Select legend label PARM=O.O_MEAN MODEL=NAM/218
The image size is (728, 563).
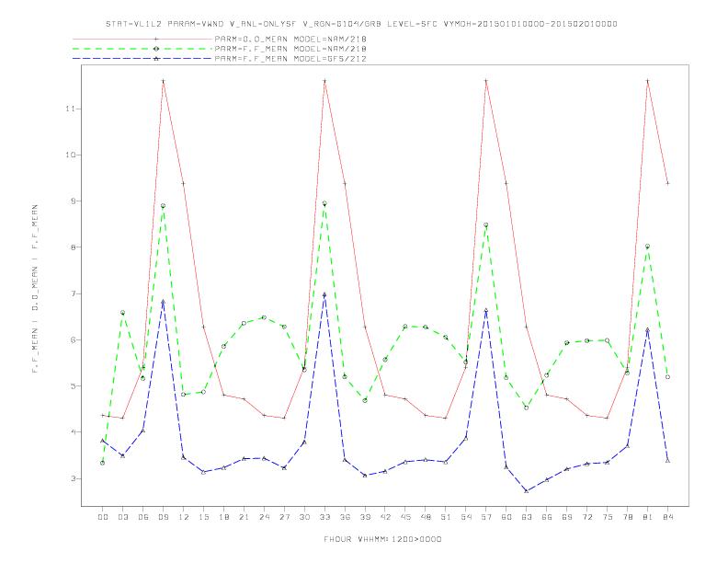[x=290, y=39]
